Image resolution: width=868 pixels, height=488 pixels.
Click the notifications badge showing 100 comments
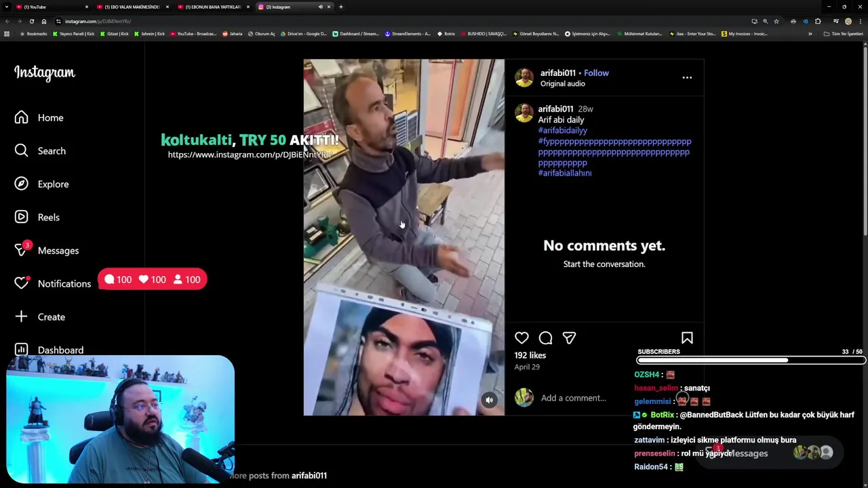pos(118,280)
